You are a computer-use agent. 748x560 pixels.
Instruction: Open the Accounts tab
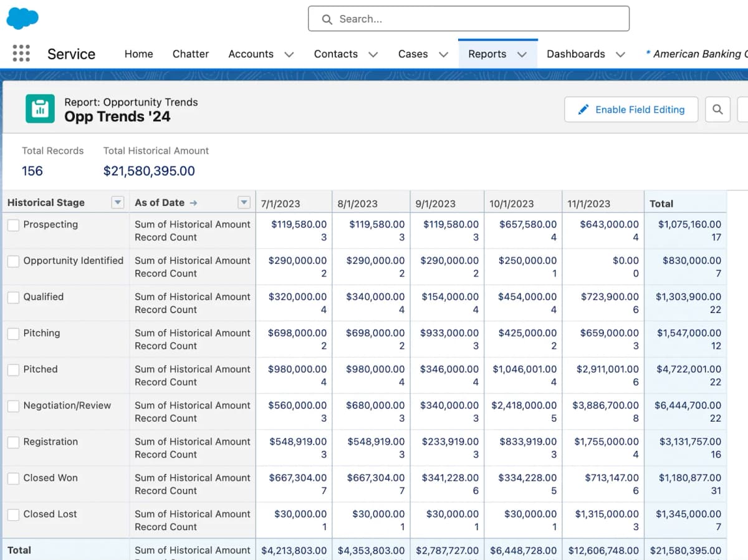[251, 54]
